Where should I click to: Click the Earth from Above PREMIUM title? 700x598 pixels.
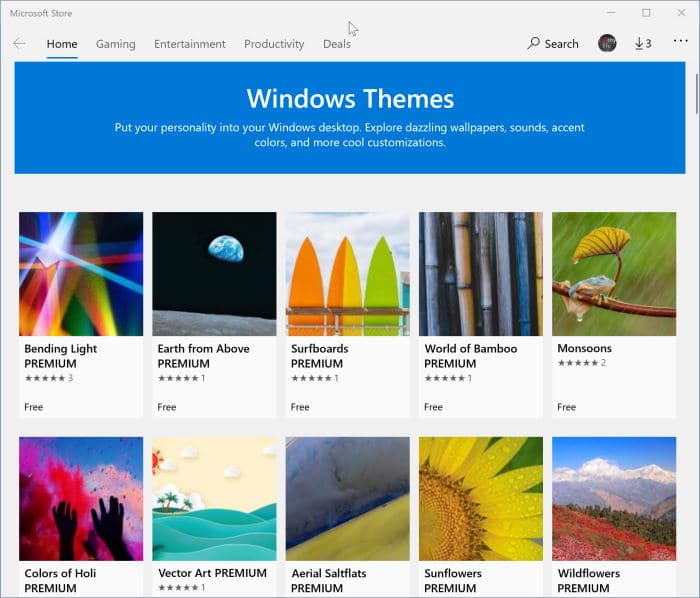(x=204, y=356)
